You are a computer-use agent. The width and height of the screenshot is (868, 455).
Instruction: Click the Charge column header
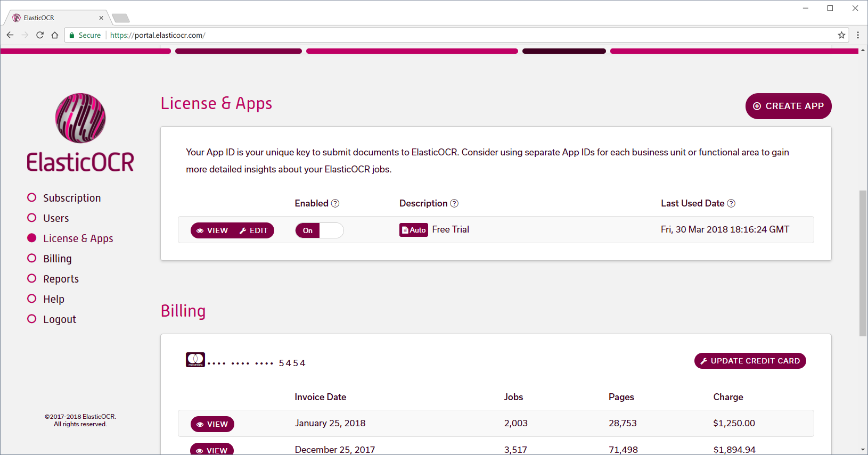coord(728,397)
